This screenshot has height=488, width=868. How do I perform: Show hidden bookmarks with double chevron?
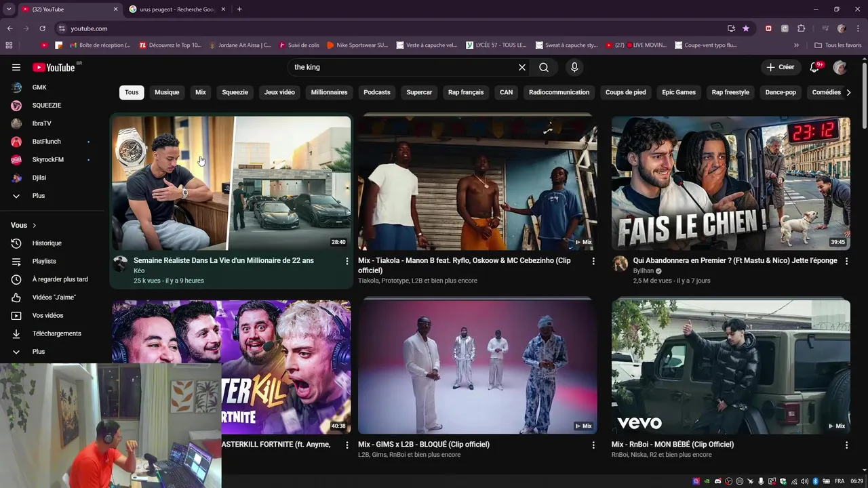coord(796,45)
